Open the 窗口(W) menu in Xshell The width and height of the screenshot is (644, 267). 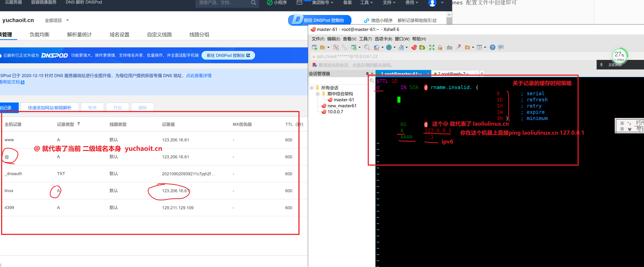402,39
